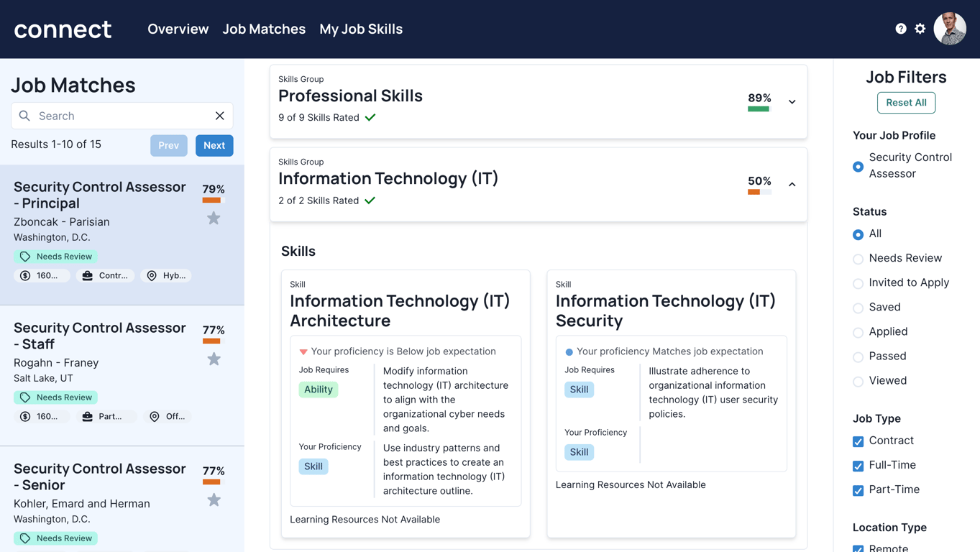
Task: Star the Security Control Assessor - Principal job
Action: coord(214,218)
